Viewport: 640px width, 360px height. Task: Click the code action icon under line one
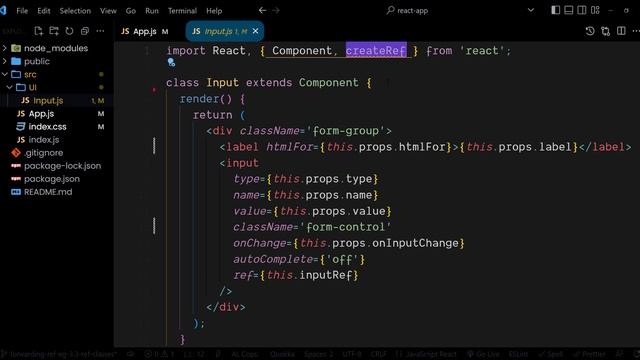coord(171,62)
